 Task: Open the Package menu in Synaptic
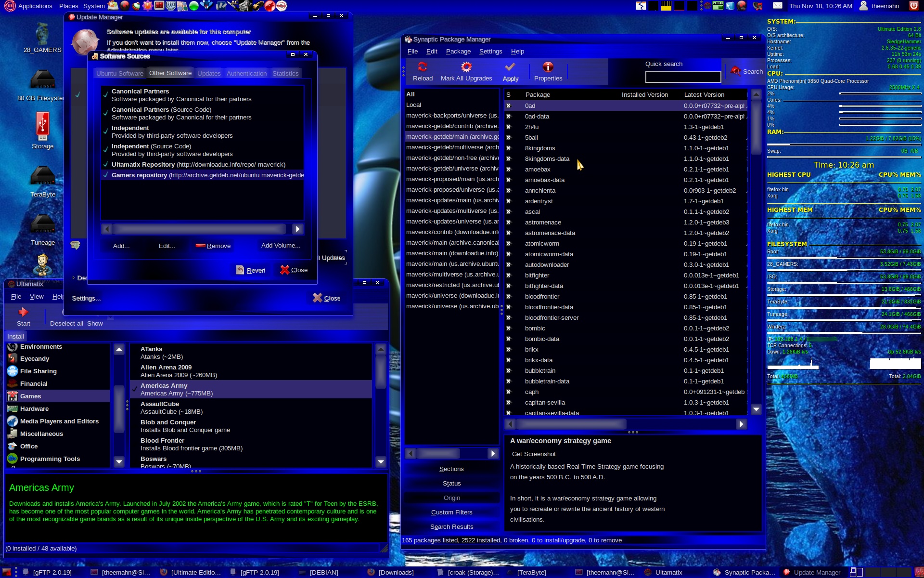(x=458, y=52)
